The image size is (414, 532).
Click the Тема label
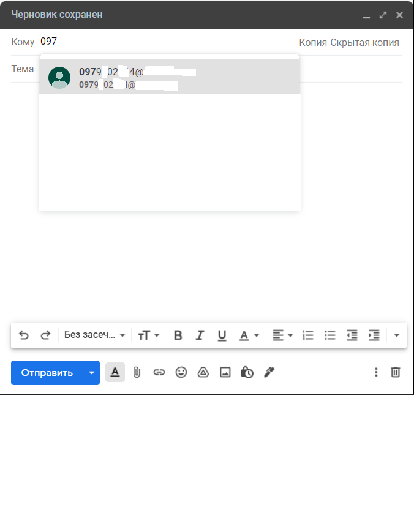[x=23, y=69]
